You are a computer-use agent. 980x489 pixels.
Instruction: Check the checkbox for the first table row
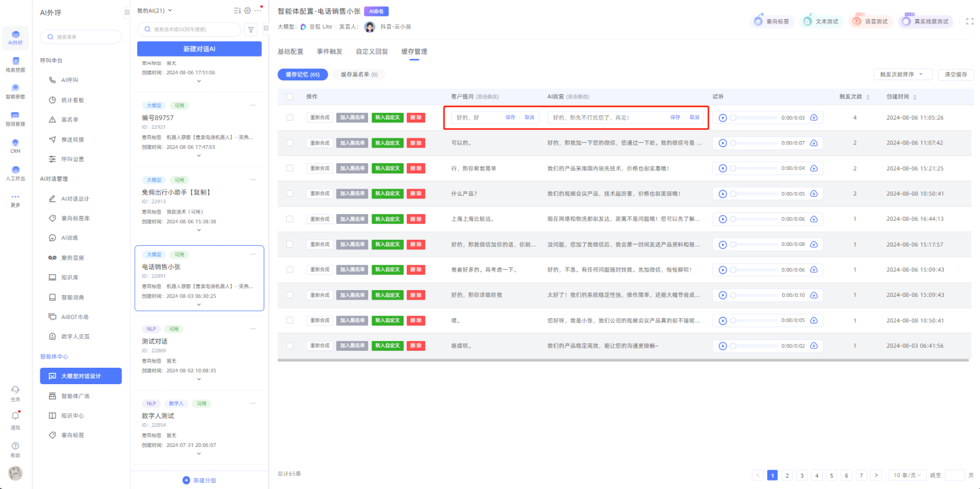290,118
